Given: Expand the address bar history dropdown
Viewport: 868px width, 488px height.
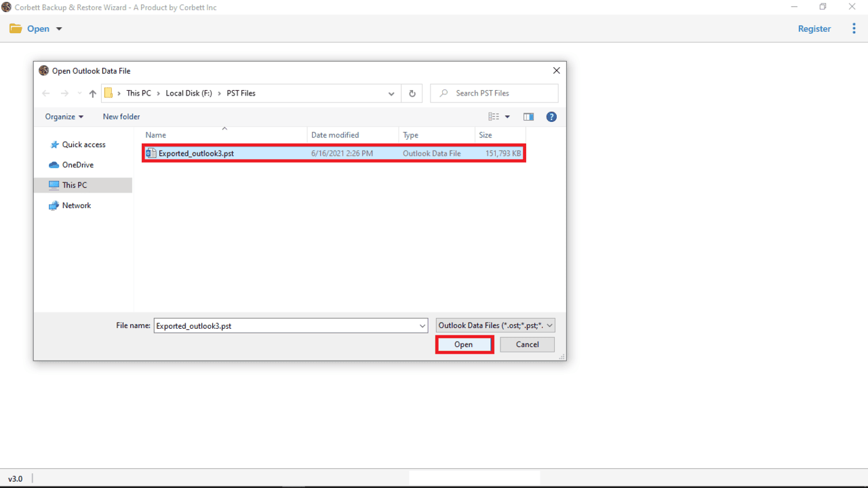Looking at the screenshot, I should coord(391,94).
